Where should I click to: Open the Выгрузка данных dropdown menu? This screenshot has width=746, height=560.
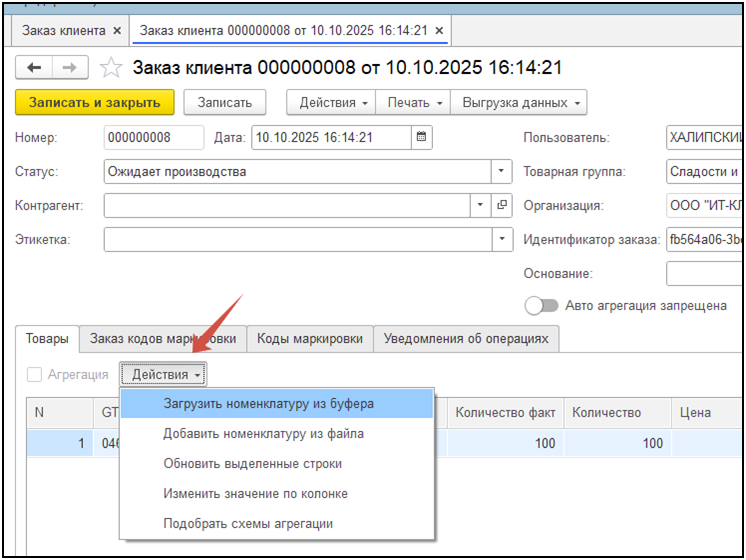coord(519,102)
